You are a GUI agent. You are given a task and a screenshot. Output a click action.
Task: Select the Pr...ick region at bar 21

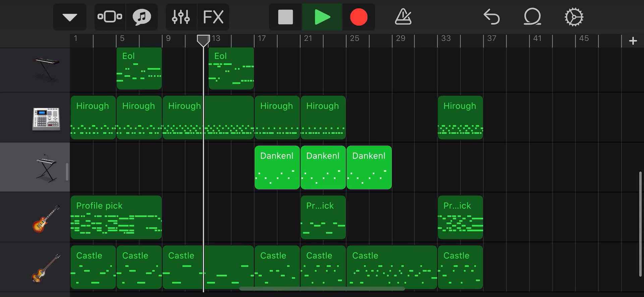(323, 217)
